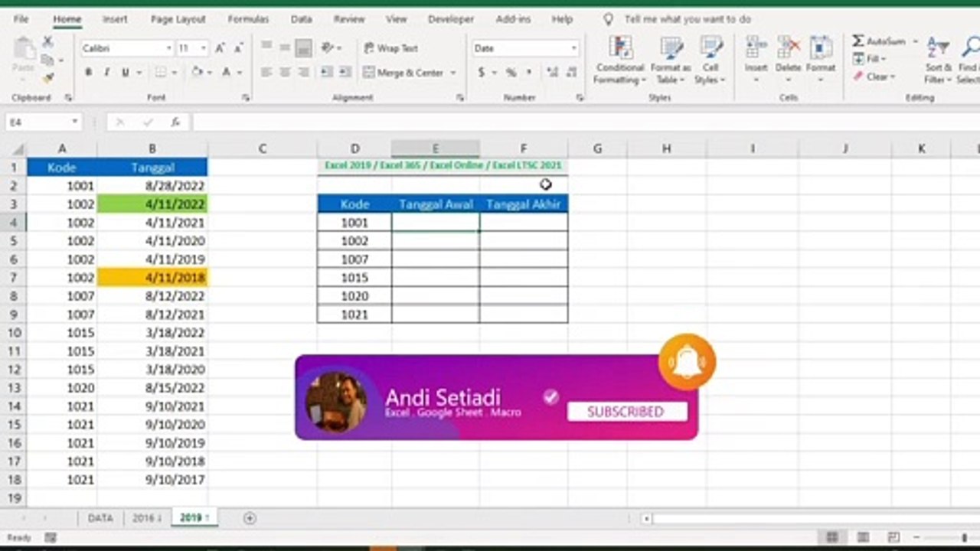The width and height of the screenshot is (980, 551).
Task: Open the File menu
Action: pyautogui.click(x=21, y=19)
